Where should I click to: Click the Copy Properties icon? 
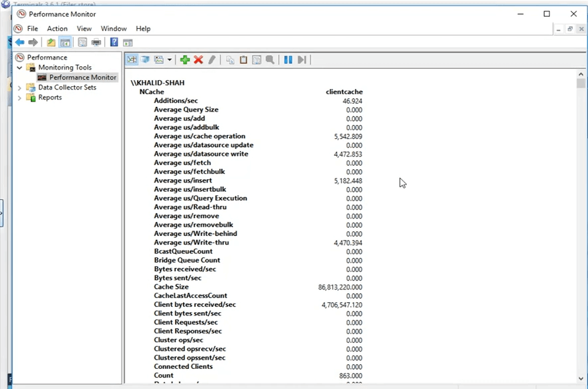pos(230,59)
